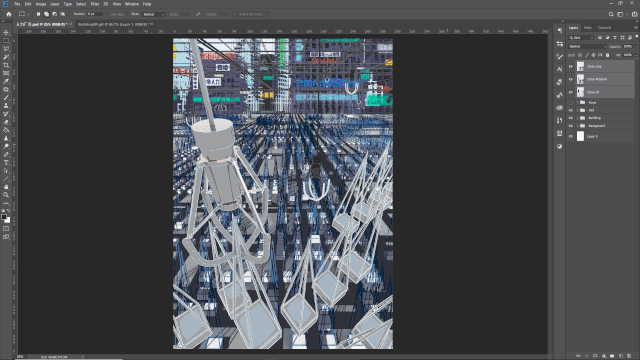Click the Select and Mask button
The width and height of the screenshot is (640, 360).
[x=252, y=14]
